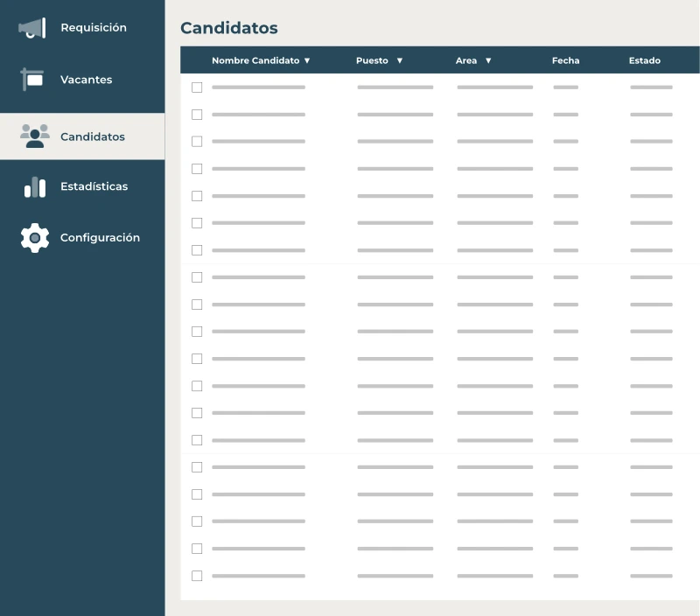Click the Configuración gear icon
This screenshot has height=616, width=700.
[35, 238]
